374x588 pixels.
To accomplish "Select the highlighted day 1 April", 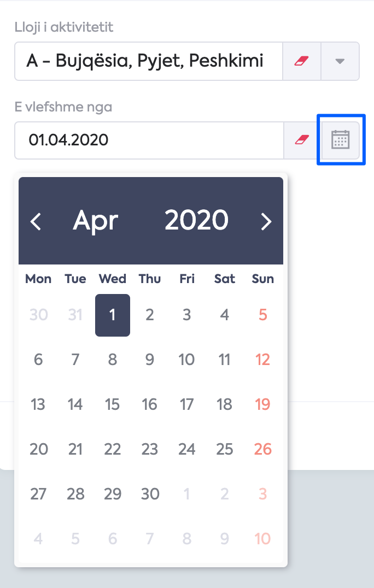I will (x=113, y=315).
